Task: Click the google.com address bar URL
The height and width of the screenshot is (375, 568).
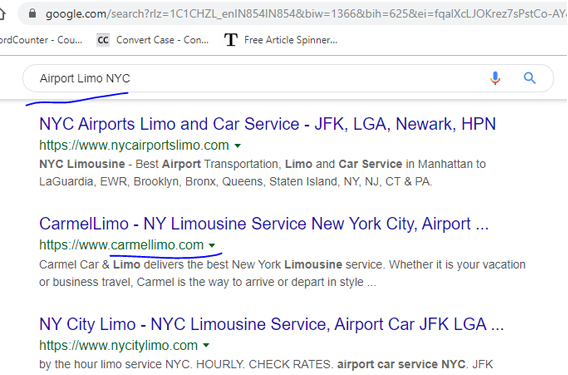Action: [306, 14]
